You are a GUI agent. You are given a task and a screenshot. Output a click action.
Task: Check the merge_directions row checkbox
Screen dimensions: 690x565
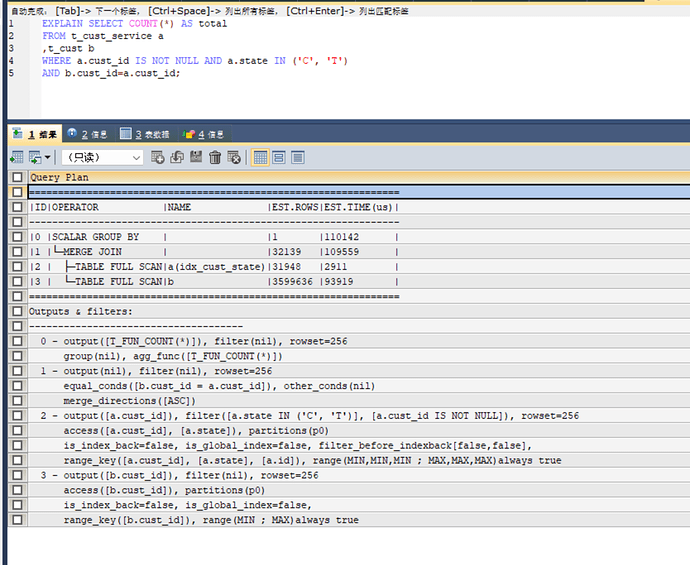(x=17, y=400)
